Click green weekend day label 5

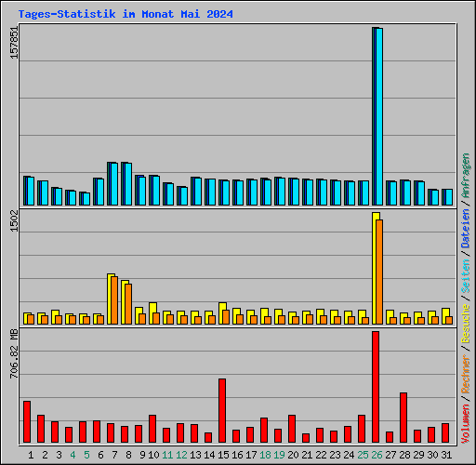(86, 455)
